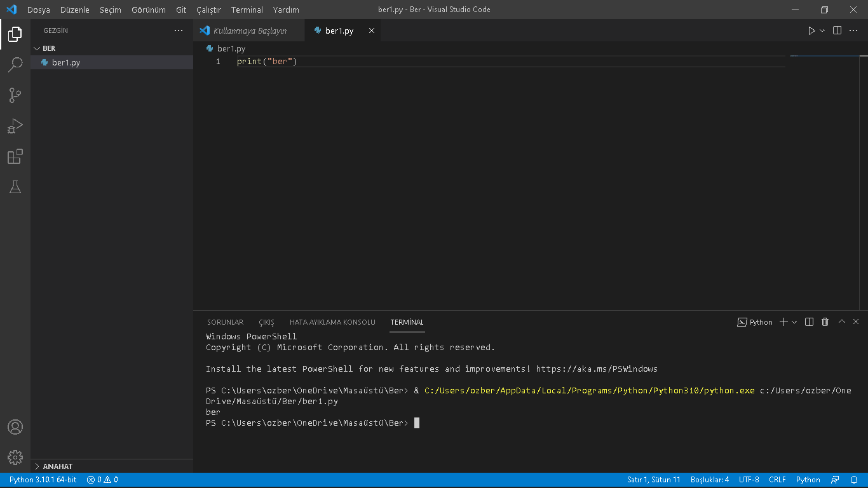Open the Search view in activity bar

point(15,65)
